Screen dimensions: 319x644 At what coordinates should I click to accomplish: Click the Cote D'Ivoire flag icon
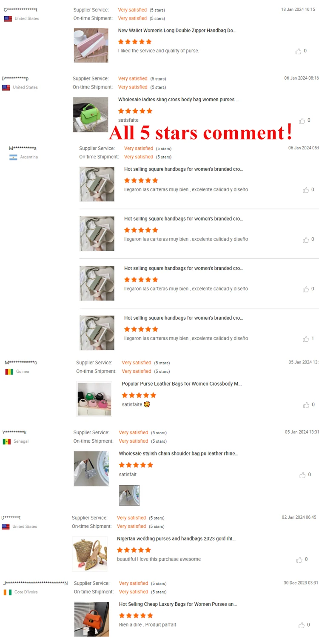(8, 592)
